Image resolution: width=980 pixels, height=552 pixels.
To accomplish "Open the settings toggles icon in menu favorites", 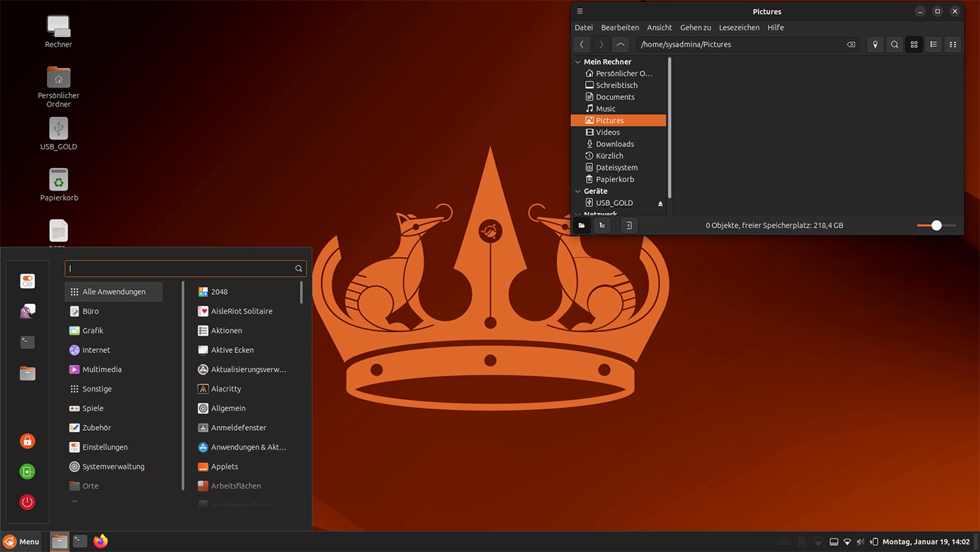I will coord(27,281).
